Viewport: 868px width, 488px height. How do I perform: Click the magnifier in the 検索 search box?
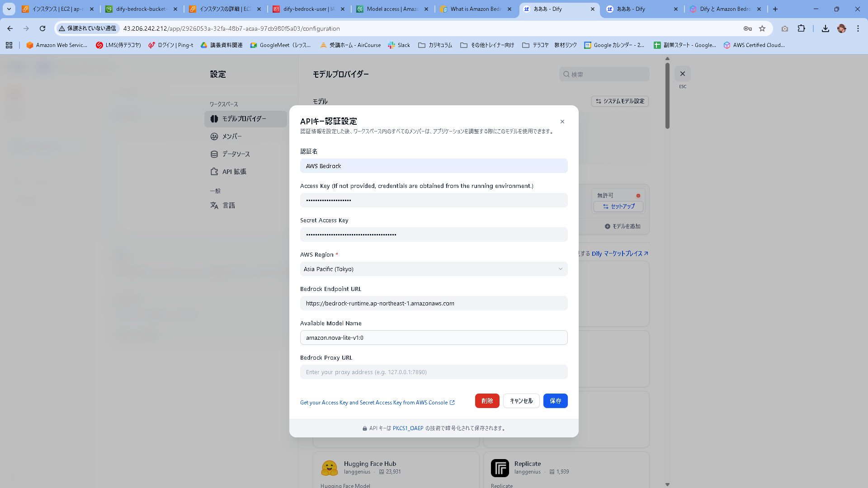pyautogui.click(x=566, y=74)
